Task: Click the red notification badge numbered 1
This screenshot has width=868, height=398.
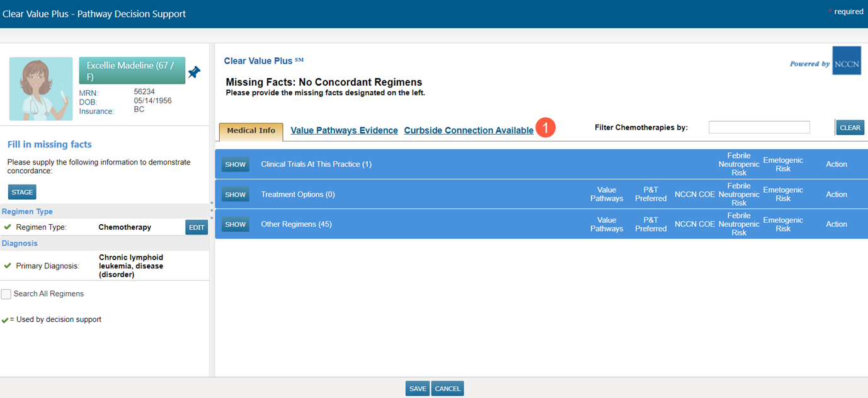Action: [x=545, y=128]
